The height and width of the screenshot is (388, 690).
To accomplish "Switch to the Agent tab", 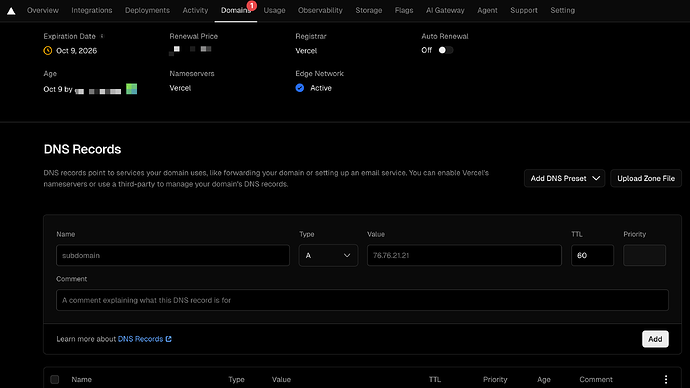I will [x=487, y=10].
